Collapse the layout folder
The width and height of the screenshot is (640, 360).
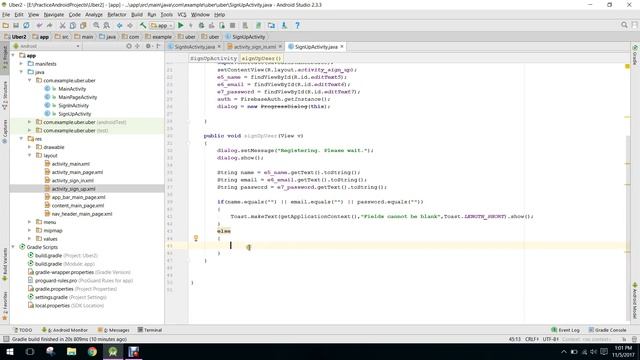29,155
